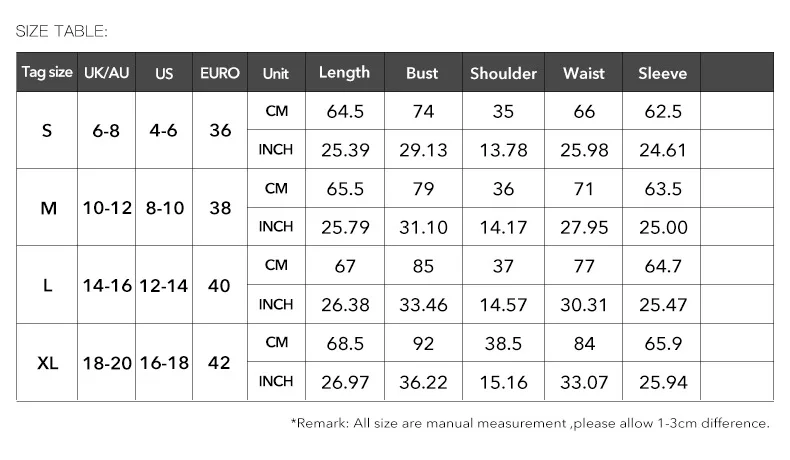Click the 65.9 sleeve value
Screen dimensions: 790x460
(663, 344)
